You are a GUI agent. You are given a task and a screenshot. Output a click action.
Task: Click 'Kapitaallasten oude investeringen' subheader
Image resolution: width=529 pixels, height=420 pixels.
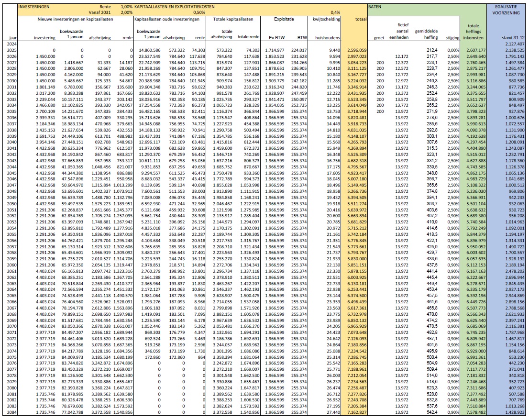point(167,19)
